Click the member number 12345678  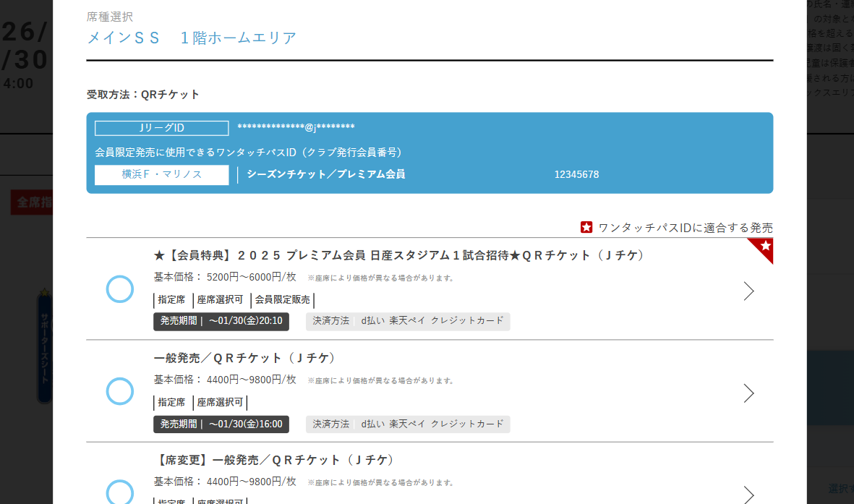576,174
